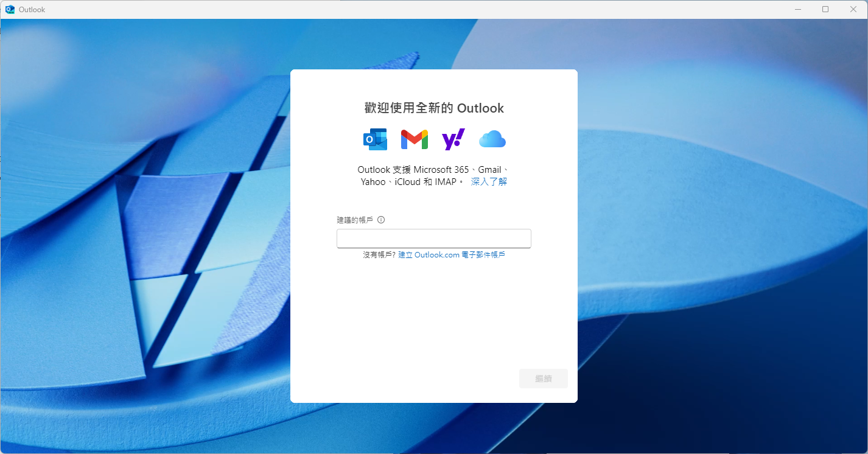The width and height of the screenshot is (868, 454).
Task: Click the Outlook 支援 Microsoft 365 description text
Action: (434, 175)
